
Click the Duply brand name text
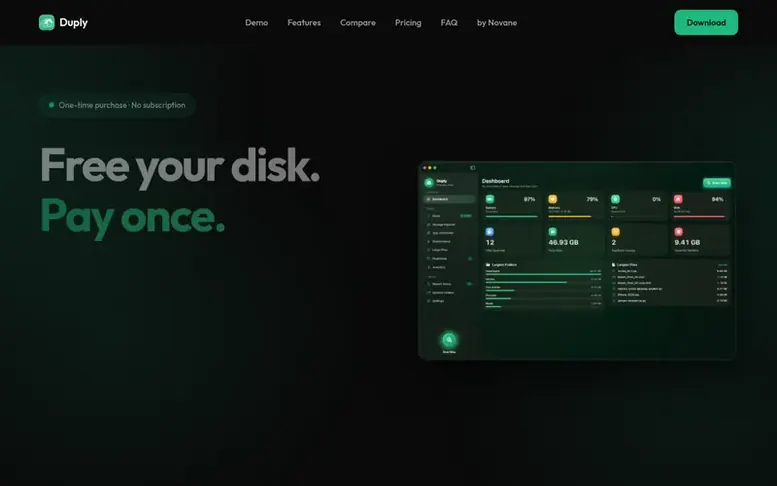(73, 22)
